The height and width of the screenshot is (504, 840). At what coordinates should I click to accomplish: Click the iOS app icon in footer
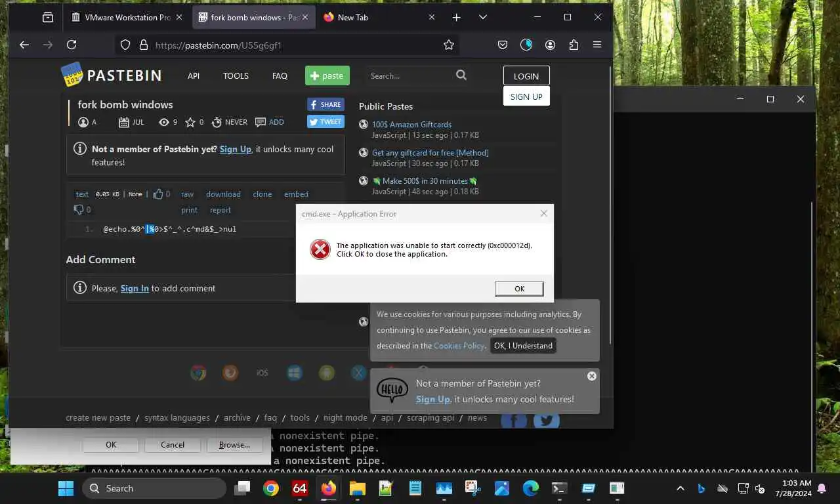coord(262,373)
